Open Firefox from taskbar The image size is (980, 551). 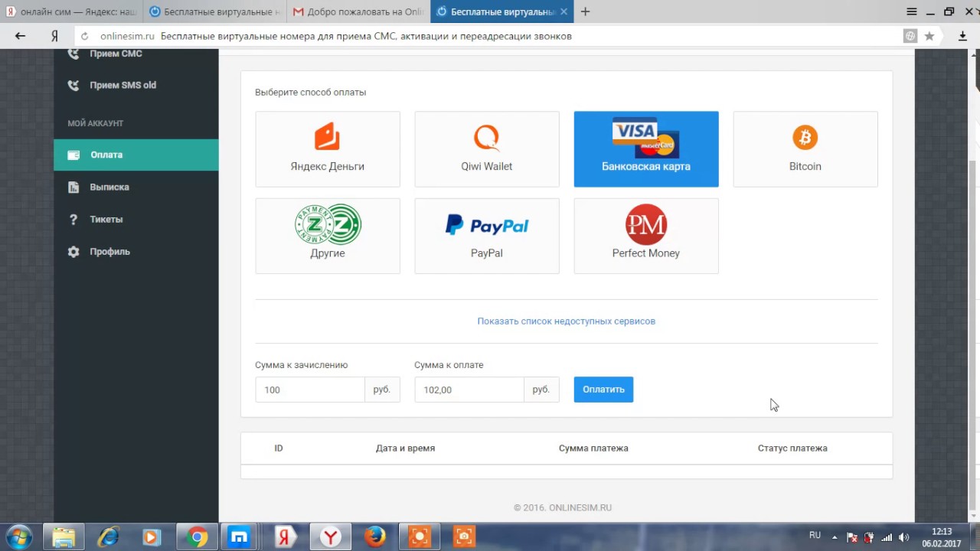coord(374,537)
